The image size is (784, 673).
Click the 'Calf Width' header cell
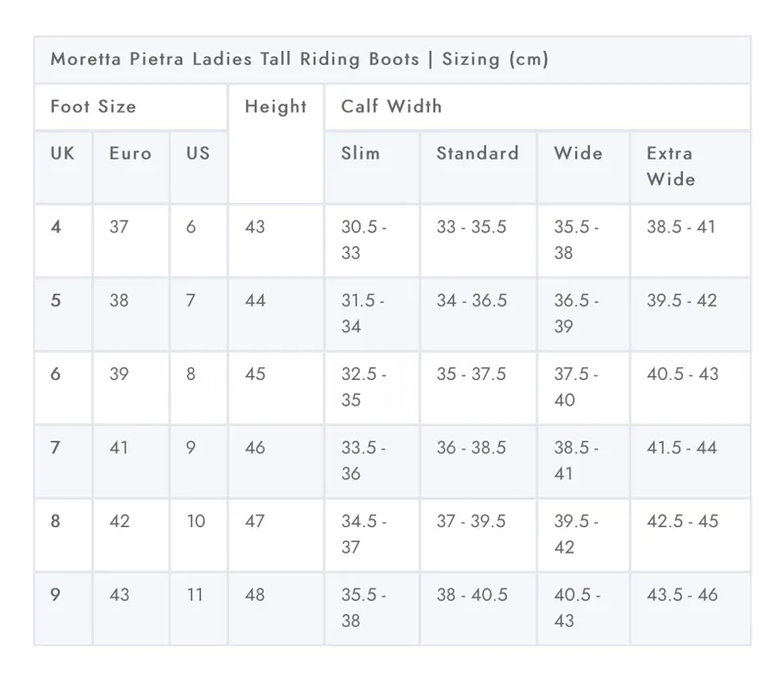click(x=391, y=107)
